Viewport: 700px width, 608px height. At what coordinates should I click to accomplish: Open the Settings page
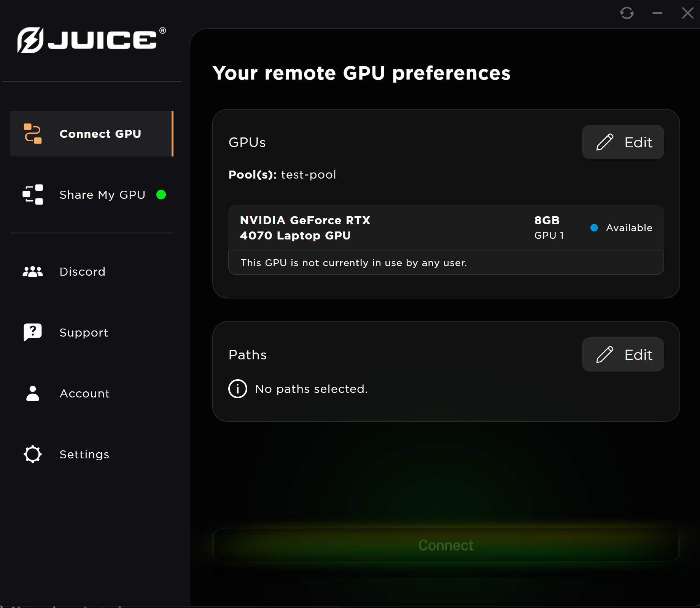click(x=92, y=454)
